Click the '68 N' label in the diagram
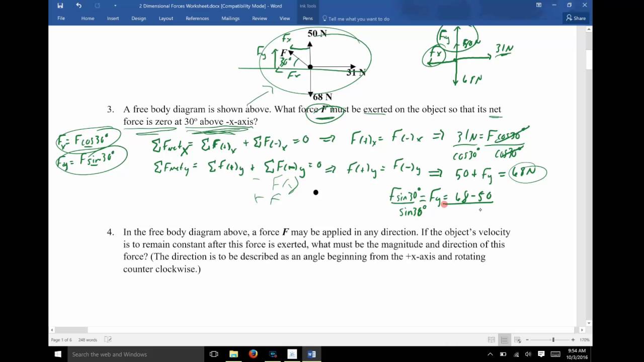This screenshot has height=362, width=644. (323, 97)
